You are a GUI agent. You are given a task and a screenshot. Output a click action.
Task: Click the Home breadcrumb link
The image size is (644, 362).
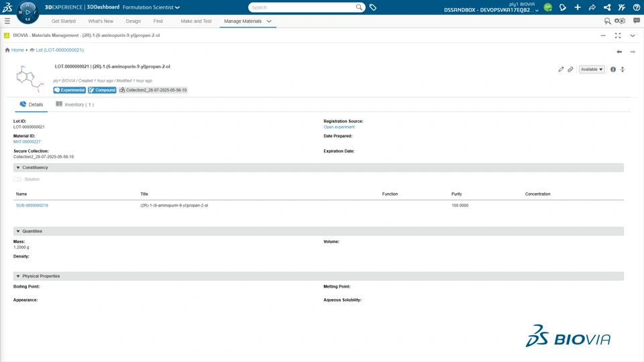(17, 50)
